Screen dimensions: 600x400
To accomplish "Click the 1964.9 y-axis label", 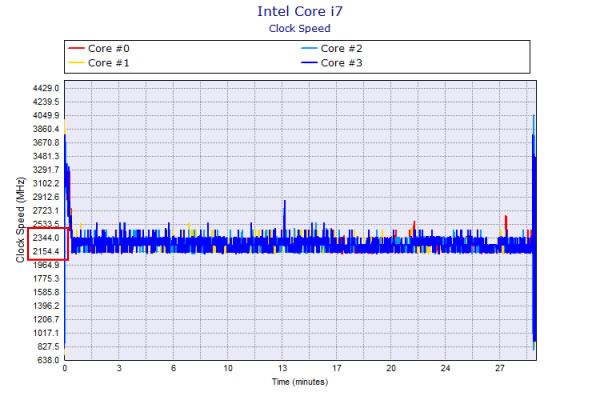I will (x=46, y=265).
